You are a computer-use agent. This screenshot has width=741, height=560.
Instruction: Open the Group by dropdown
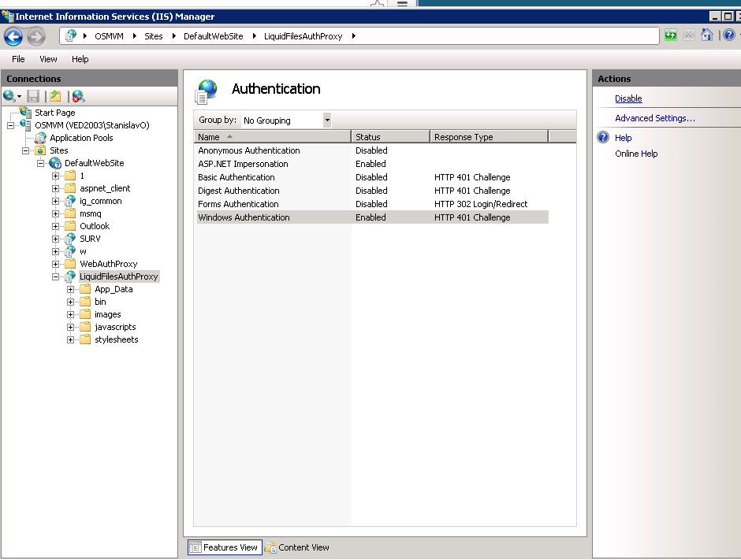pos(327,121)
